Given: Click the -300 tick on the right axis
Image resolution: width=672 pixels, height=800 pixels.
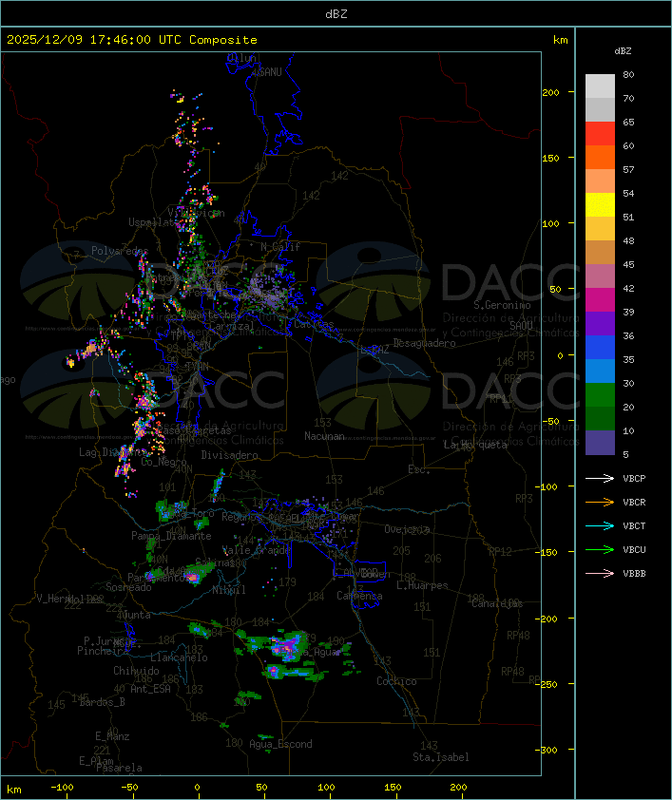Looking at the screenshot, I should (x=548, y=750).
